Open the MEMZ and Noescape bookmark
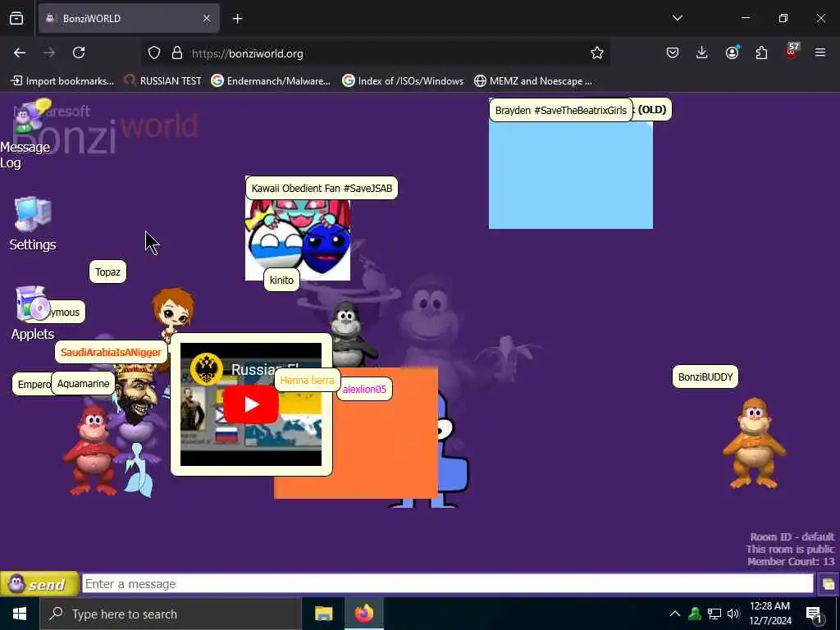The height and width of the screenshot is (630, 840). (533, 81)
